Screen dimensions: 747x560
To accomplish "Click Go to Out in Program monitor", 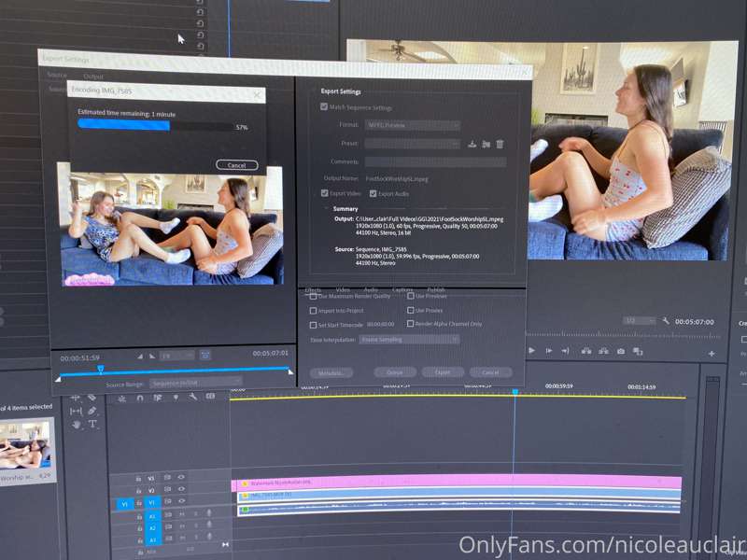I will click(566, 351).
